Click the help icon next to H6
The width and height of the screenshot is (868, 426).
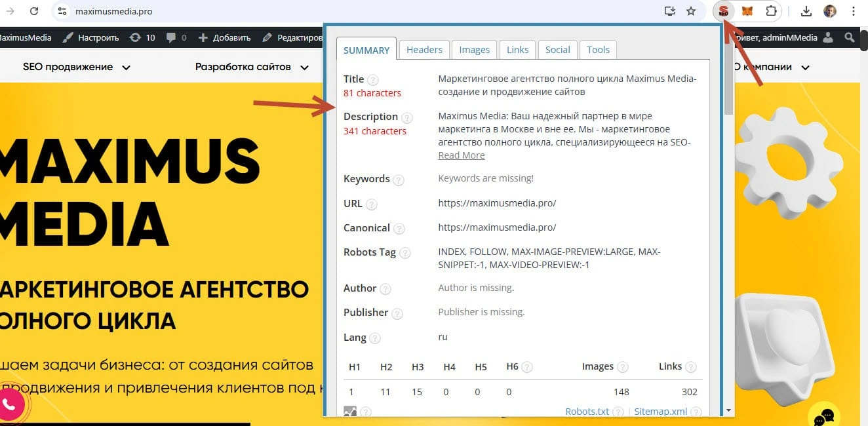tap(526, 367)
